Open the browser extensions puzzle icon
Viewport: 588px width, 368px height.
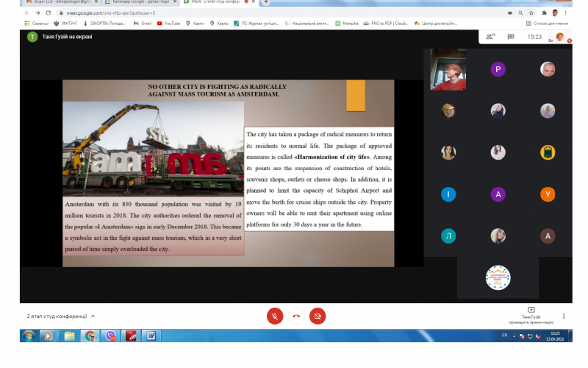click(x=544, y=13)
